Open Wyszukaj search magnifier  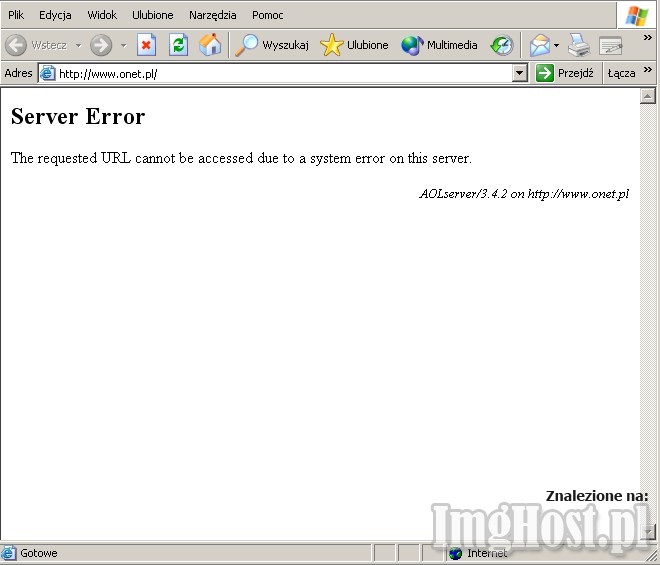[271, 45]
